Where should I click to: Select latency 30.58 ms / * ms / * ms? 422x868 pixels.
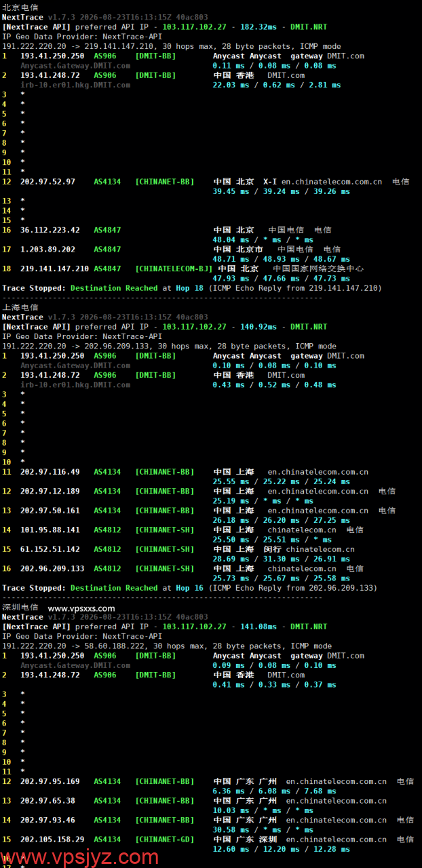[263, 829]
